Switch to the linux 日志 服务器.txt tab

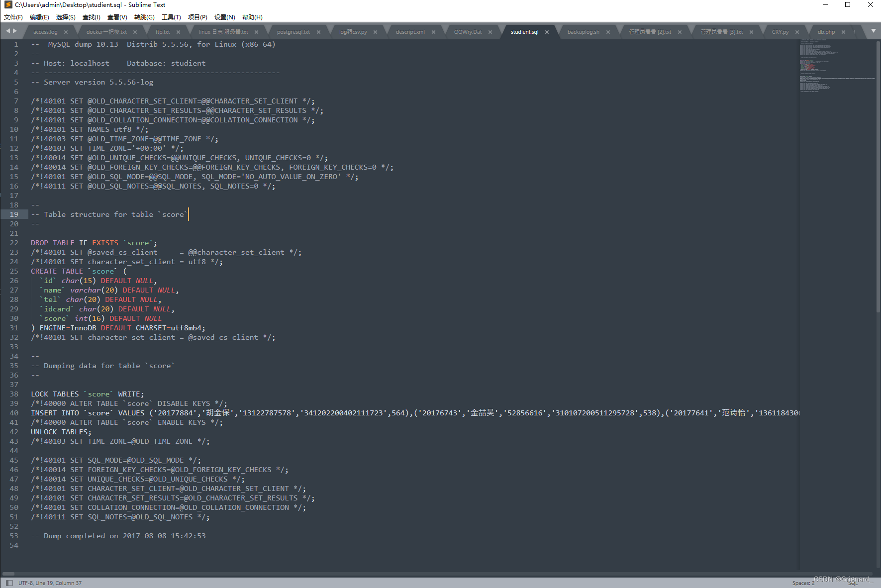click(223, 32)
